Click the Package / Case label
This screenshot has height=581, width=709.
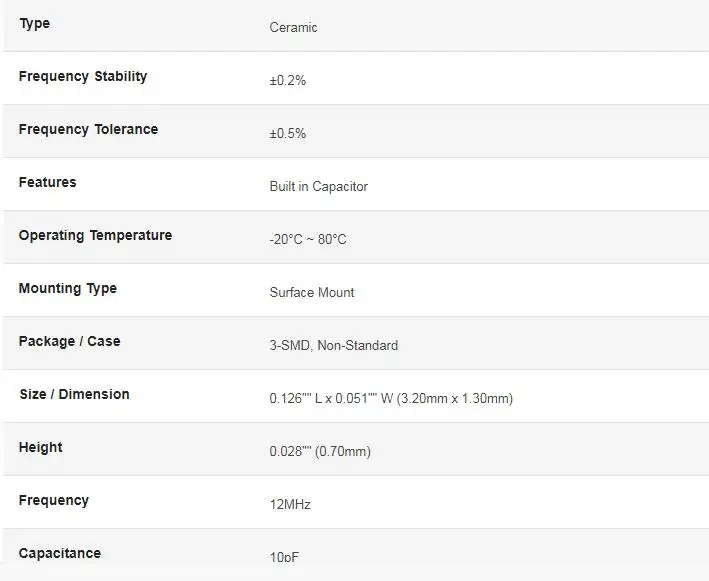[x=69, y=342]
